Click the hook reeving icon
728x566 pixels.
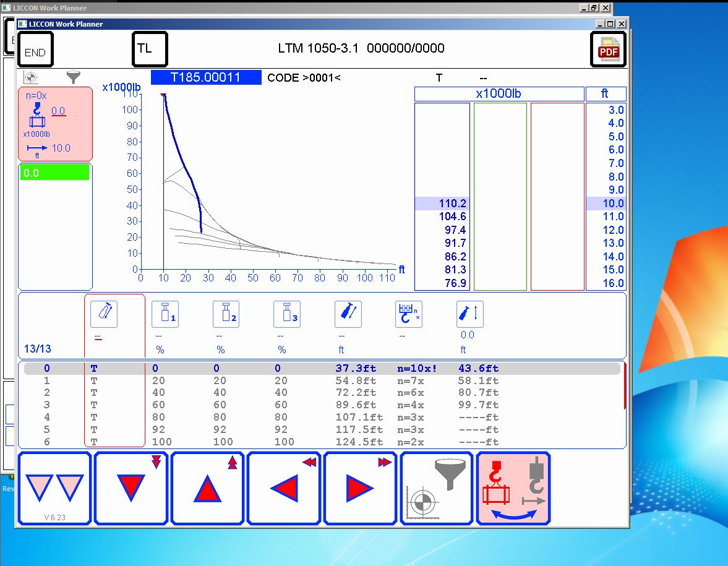408,314
